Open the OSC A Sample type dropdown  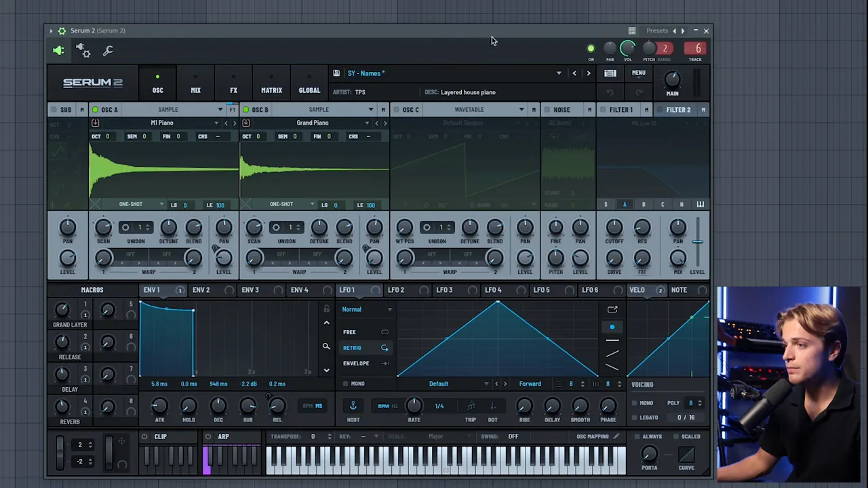tap(220, 110)
